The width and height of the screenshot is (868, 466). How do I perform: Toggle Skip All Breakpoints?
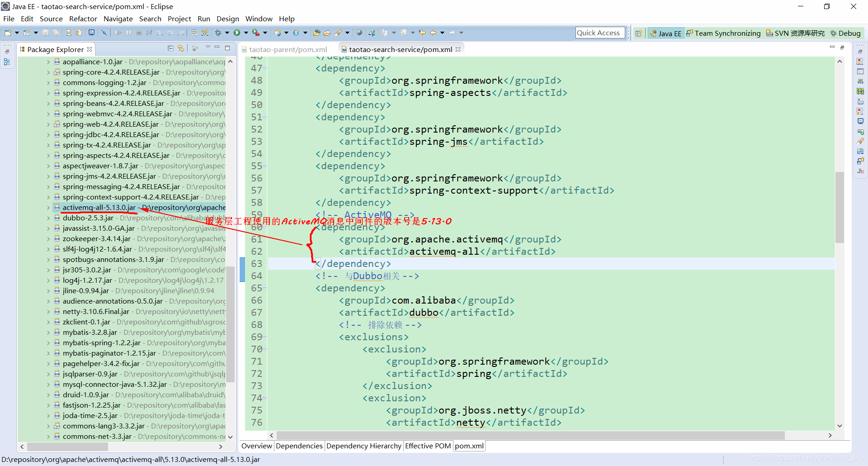104,33
